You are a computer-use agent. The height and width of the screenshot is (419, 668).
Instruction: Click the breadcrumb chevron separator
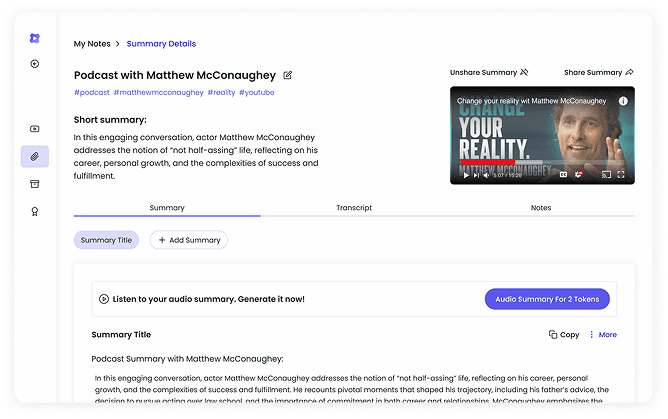[x=118, y=44]
